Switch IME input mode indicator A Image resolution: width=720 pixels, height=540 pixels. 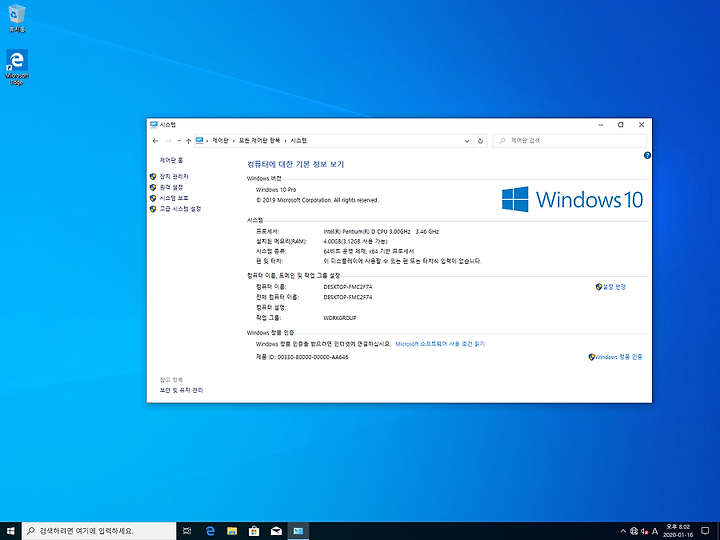655,531
